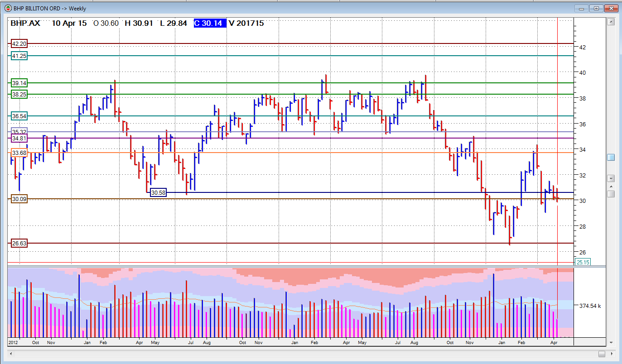Select the 26.63 price level label
The width and height of the screenshot is (622, 364).
(19, 244)
